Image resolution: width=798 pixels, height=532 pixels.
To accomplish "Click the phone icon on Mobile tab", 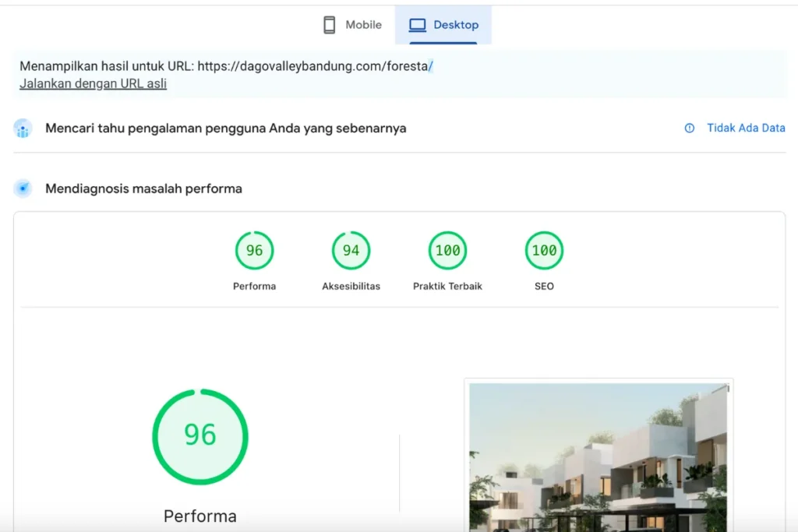I will pyautogui.click(x=330, y=25).
